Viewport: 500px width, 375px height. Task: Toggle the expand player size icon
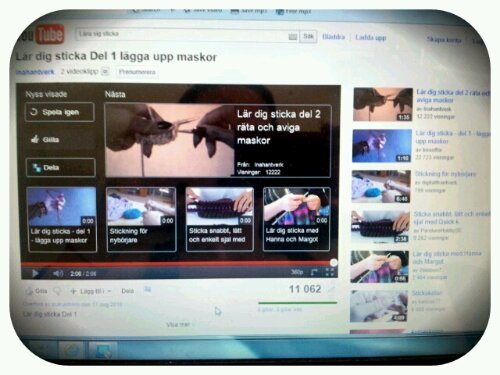pos(314,272)
